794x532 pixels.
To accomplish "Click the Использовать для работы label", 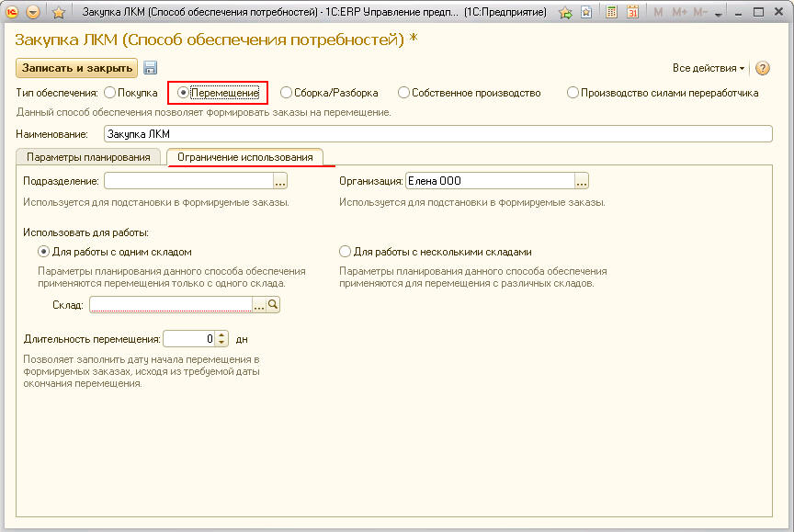I will pyautogui.click(x=85, y=232).
